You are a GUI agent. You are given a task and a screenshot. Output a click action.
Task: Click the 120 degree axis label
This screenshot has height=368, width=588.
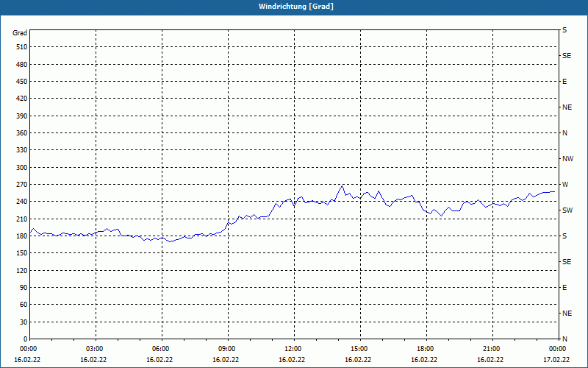tap(22, 270)
